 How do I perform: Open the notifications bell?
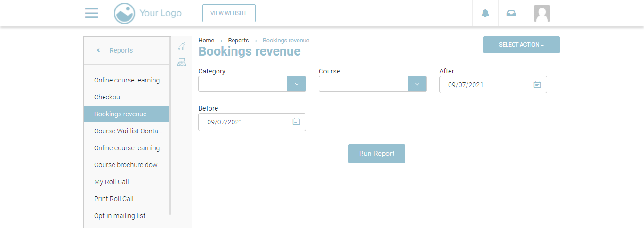485,13
